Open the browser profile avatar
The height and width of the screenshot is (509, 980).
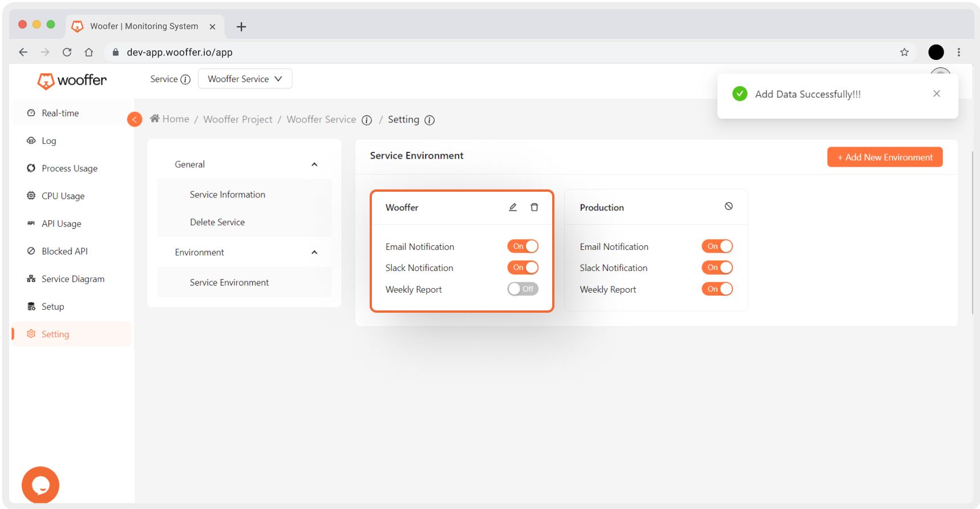pyautogui.click(x=936, y=52)
